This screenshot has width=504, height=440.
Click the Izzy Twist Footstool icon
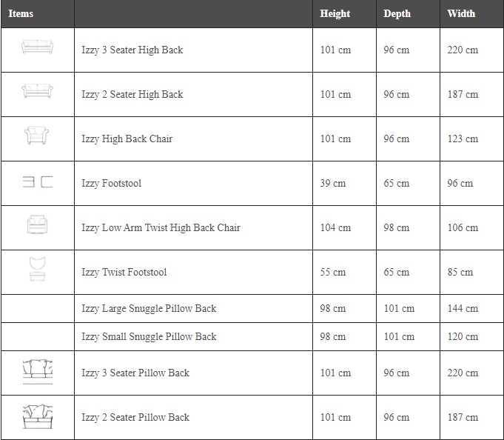[37, 269]
